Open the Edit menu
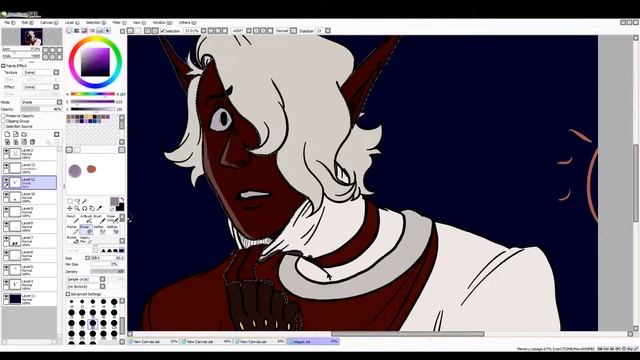The image size is (640, 360). pyautogui.click(x=27, y=22)
